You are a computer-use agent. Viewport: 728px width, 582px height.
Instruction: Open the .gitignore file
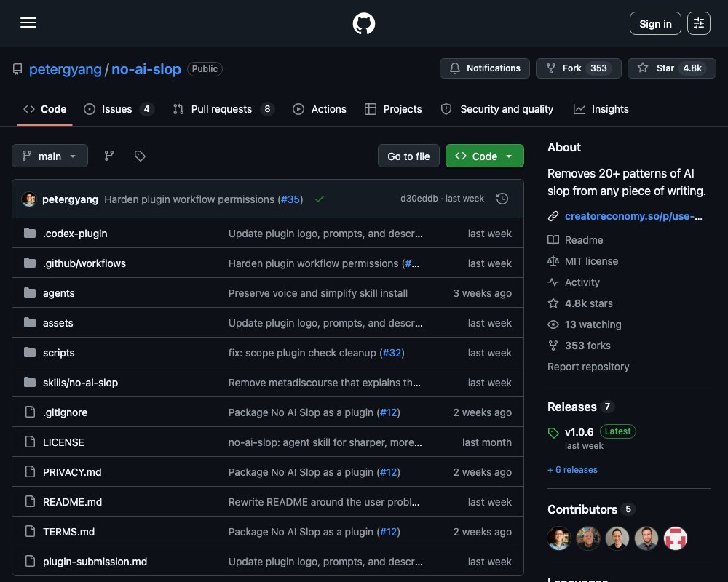65,412
